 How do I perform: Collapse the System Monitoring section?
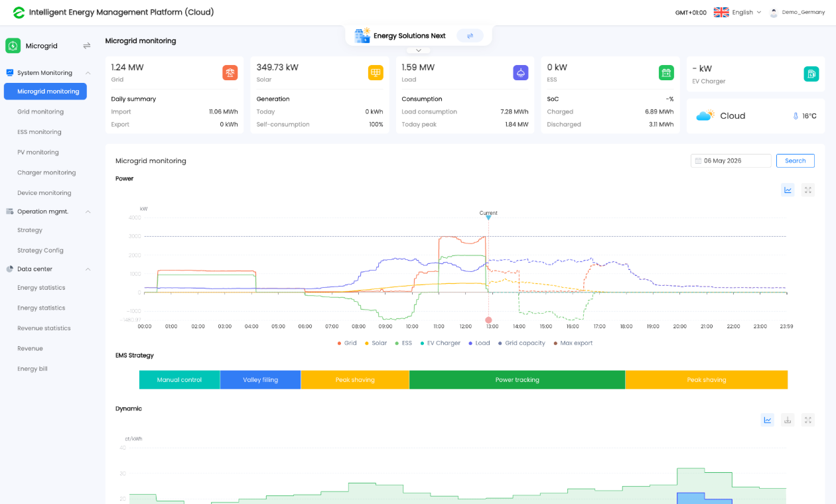pos(88,73)
